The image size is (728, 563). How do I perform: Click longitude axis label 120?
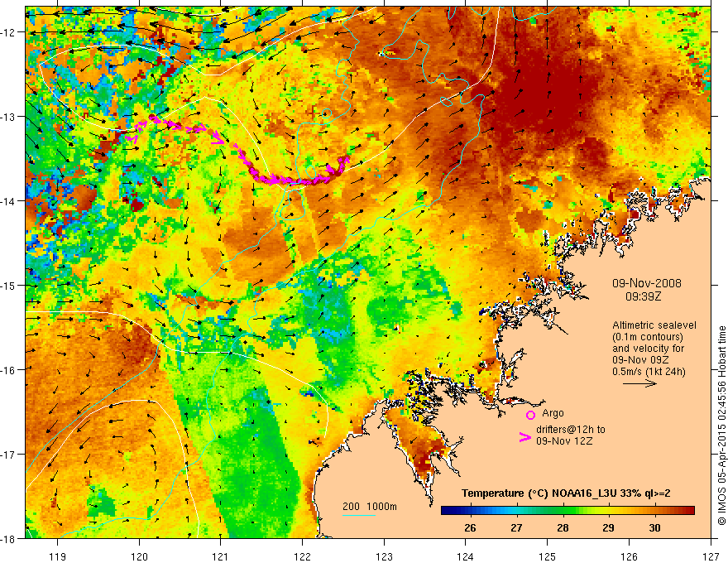click(x=139, y=556)
